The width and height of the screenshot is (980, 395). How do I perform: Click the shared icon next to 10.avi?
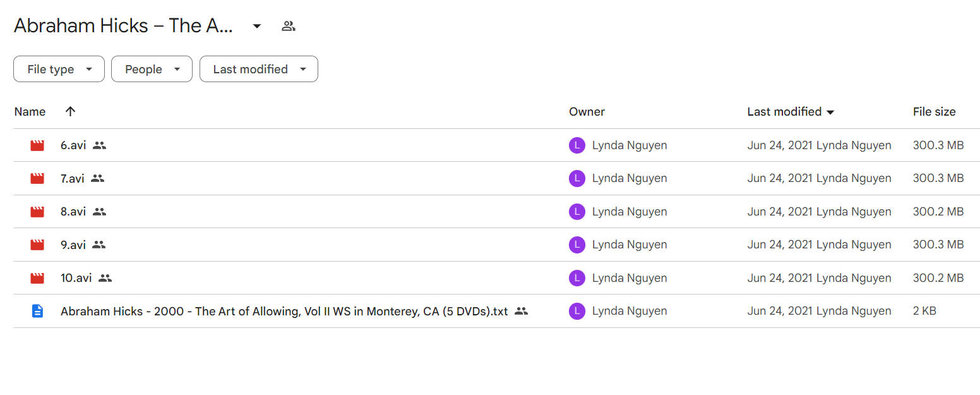coord(105,277)
